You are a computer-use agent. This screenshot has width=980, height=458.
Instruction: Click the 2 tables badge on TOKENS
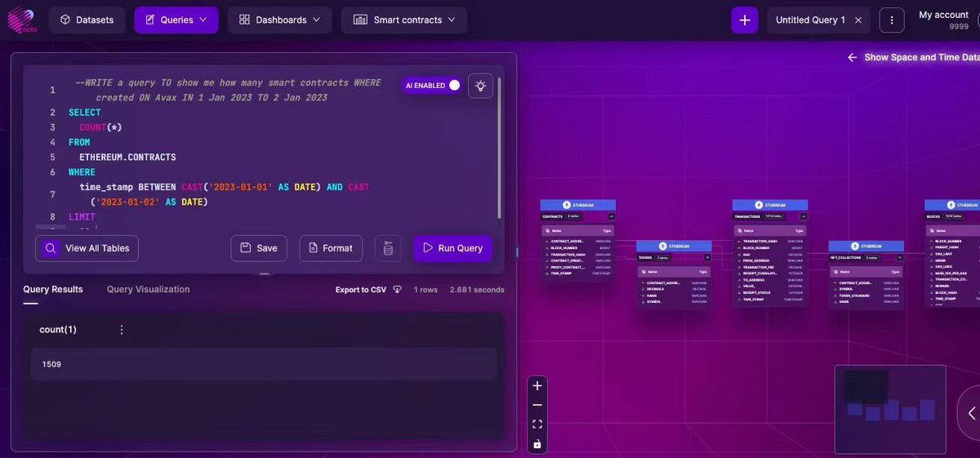point(662,257)
